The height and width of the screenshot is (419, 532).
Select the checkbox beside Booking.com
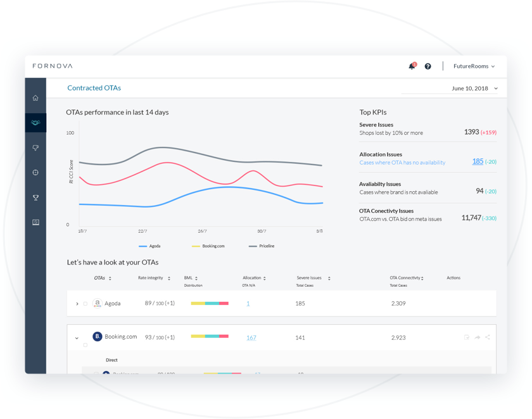point(85,345)
